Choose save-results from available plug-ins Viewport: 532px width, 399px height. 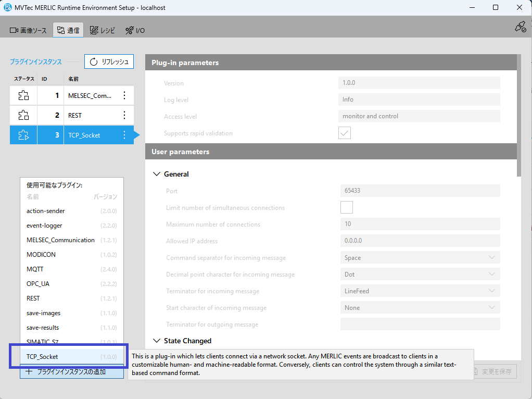pos(72,328)
